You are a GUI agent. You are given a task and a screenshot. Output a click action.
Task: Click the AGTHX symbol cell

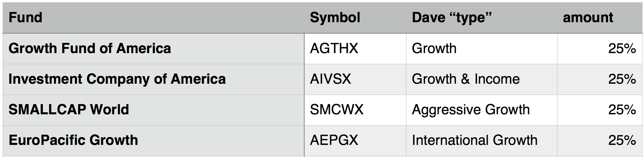355,49
